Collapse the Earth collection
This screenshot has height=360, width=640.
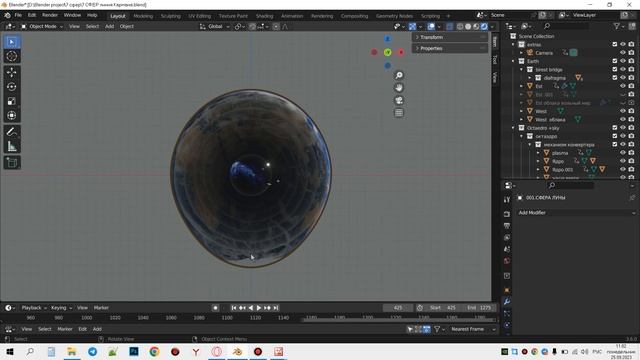(x=513, y=61)
